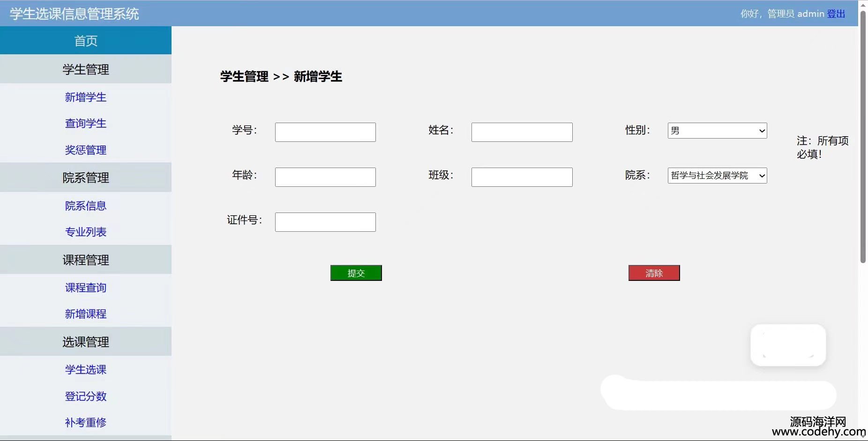This screenshot has height=441, width=868.
Task: Go to 登记分数 page
Action: point(86,396)
